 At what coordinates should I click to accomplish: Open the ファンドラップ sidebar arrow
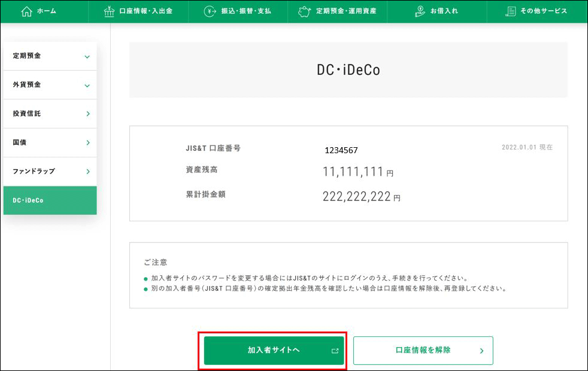tap(87, 172)
